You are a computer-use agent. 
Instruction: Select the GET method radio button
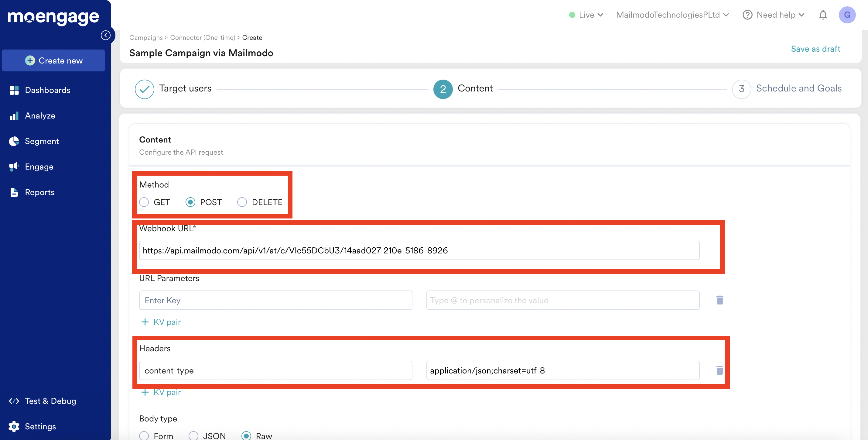click(x=144, y=202)
